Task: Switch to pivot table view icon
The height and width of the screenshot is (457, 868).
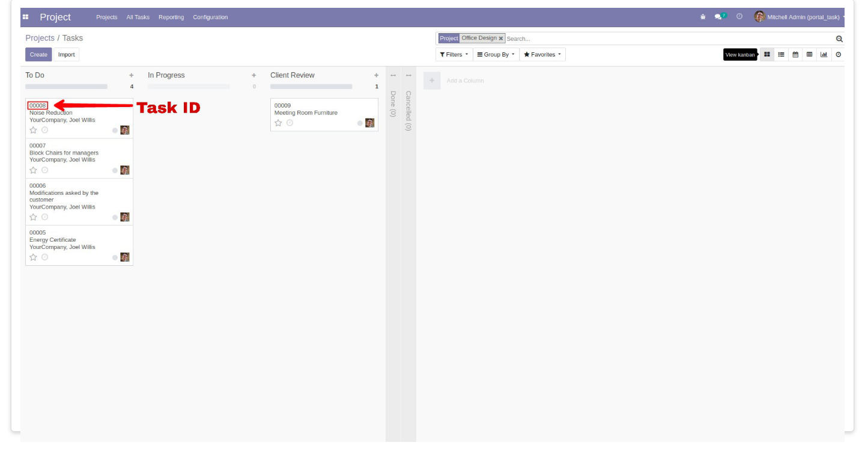Action: [810, 55]
